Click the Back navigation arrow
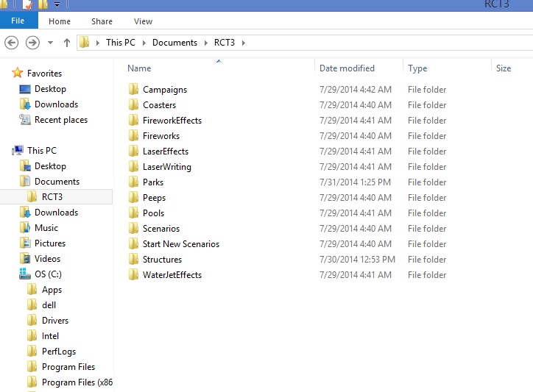 [12, 43]
